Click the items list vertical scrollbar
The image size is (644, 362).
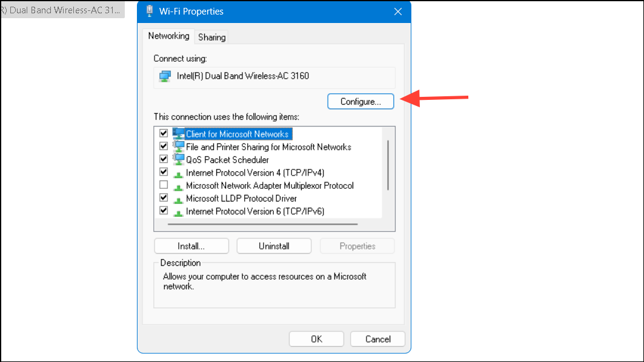point(388,163)
